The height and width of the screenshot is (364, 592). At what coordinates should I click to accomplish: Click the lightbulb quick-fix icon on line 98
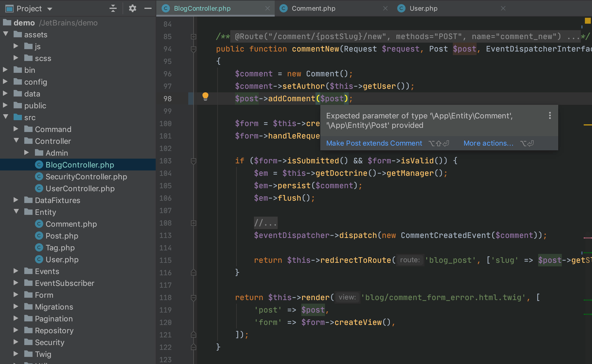(206, 96)
